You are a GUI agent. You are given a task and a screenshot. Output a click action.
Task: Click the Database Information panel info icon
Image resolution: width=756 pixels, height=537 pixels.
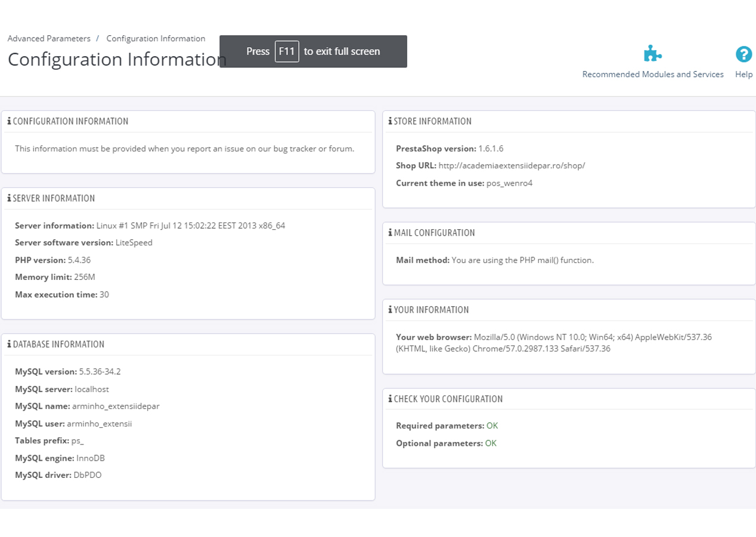tap(9, 344)
